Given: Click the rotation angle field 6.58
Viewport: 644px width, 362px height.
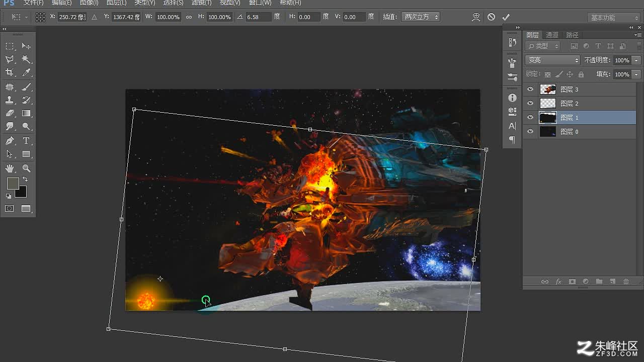Looking at the screenshot, I should (x=258, y=17).
